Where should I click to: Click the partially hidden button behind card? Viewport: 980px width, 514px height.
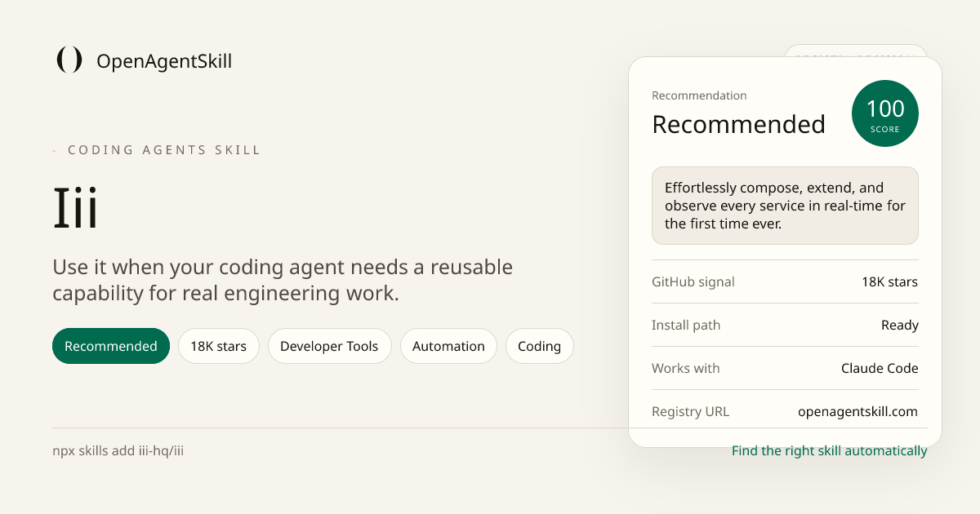coord(856,51)
